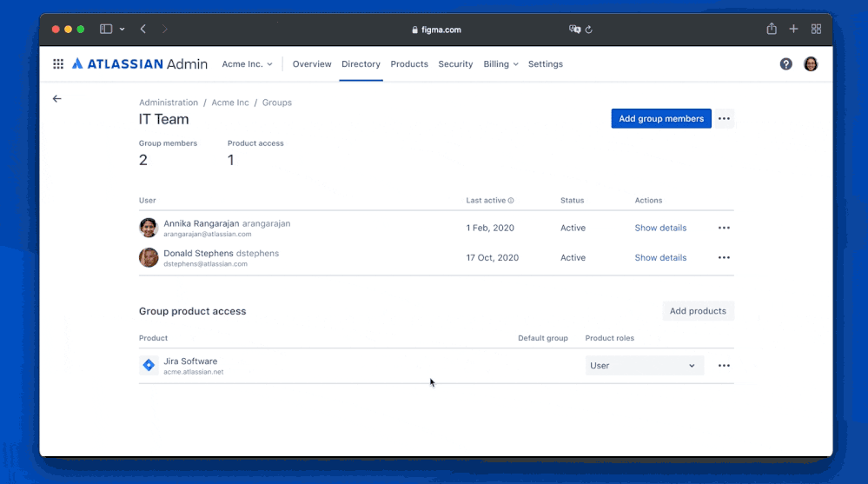868x484 pixels.
Task: Click the Atlassian Admin logo
Action: pos(140,63)
